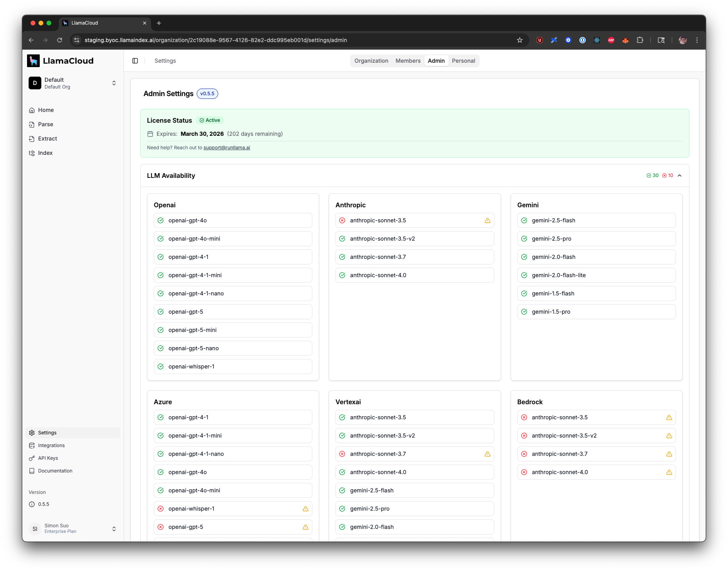Click the bookmark star in the address bar

tap(519, 40)
